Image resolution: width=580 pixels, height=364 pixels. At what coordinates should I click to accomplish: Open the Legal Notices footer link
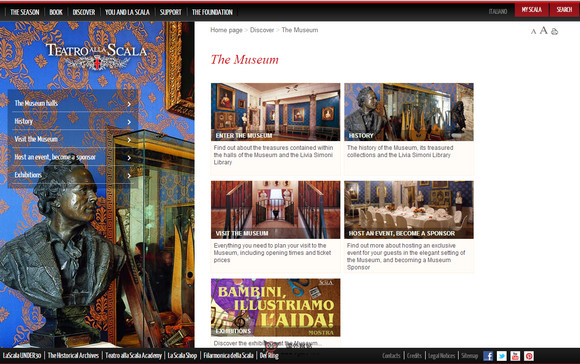click(x=442, y=355)
